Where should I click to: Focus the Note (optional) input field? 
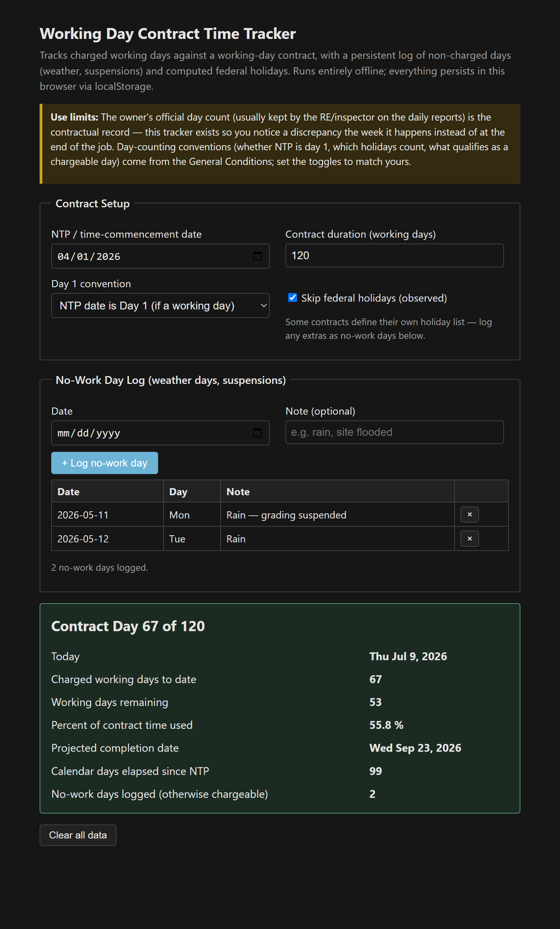[x=395, y=432]
